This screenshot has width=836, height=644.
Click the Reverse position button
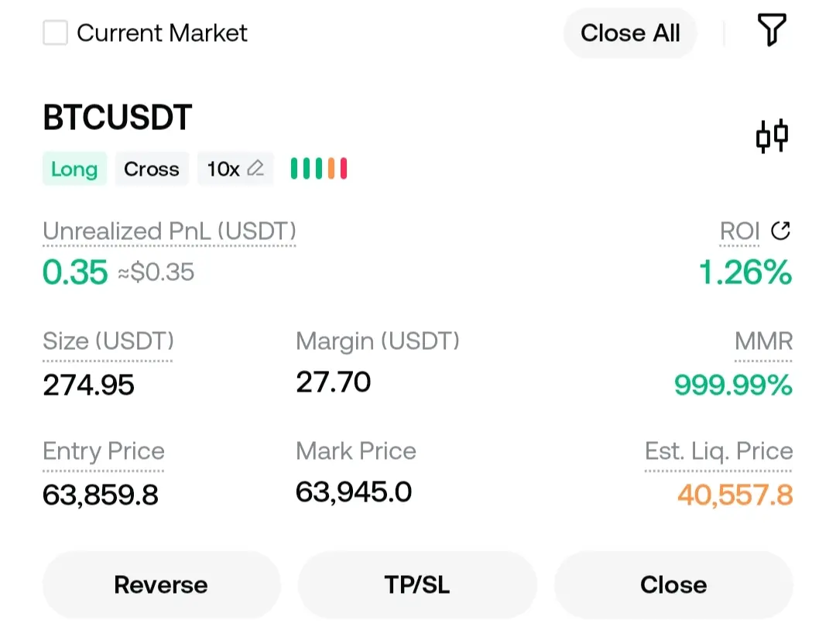coord(161,585)
